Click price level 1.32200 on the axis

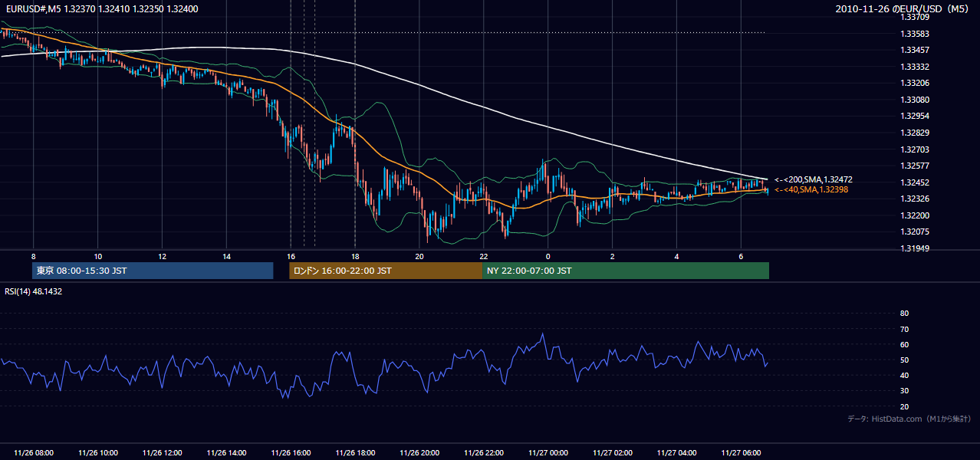click(x=915, y=215)
